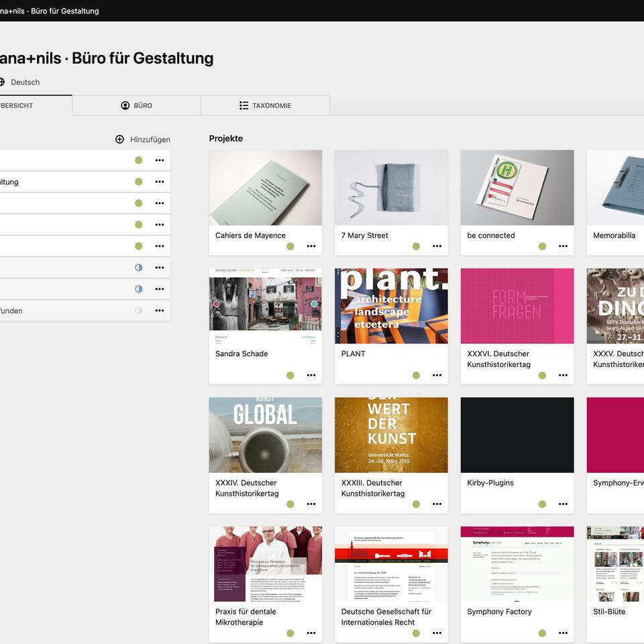Open the Sandra Schade website thumbnail

click(x=266, y=306)
